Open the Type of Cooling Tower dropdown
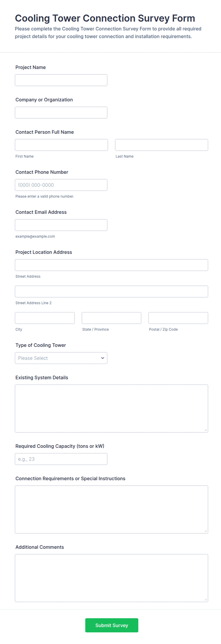Image resolution: width=221 pixels, height=644 pixels. pos(61,358)
